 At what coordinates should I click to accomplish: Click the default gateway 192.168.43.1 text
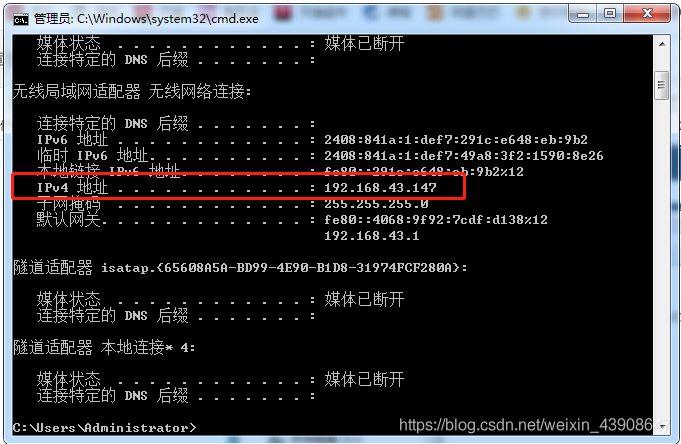(372, 236)
